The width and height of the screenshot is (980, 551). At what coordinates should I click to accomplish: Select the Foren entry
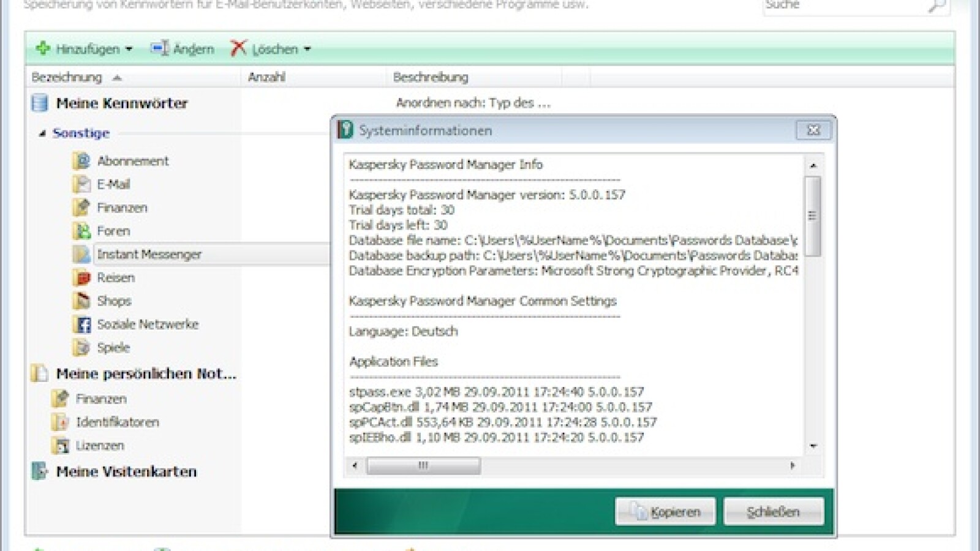coord(113,231)
